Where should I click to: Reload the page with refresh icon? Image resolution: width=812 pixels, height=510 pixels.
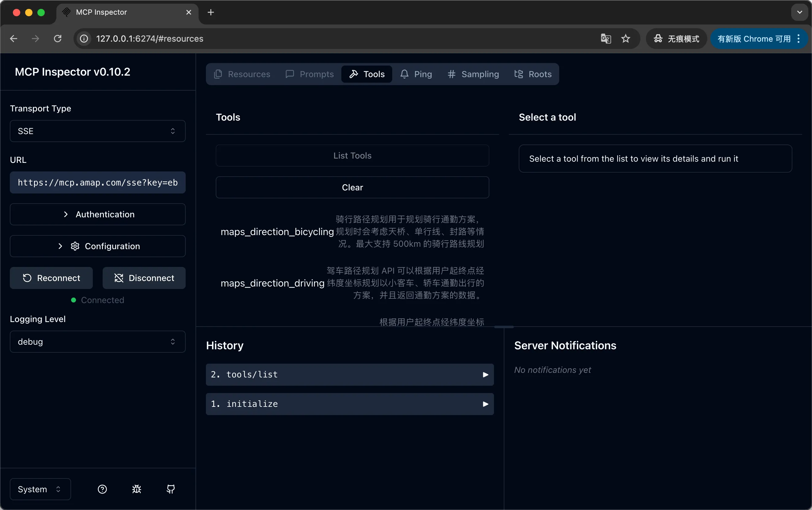pyautogui.click(x=58, y=39)
